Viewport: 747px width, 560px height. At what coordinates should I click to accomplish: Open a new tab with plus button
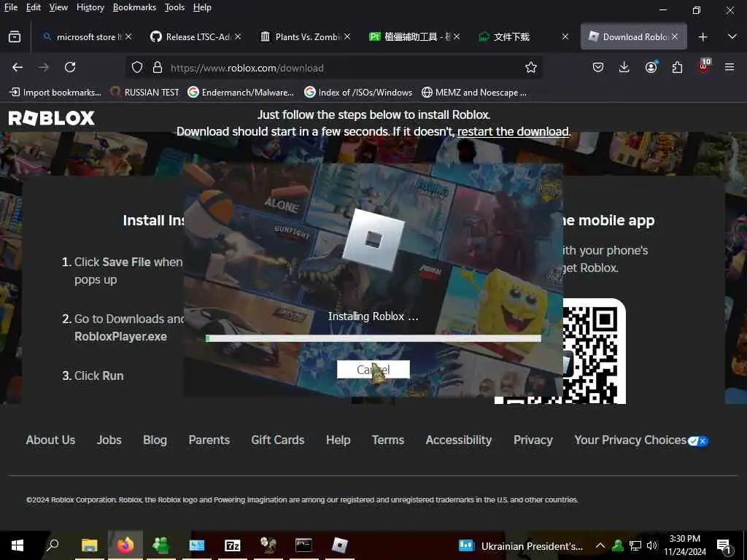tap(703, 36)
